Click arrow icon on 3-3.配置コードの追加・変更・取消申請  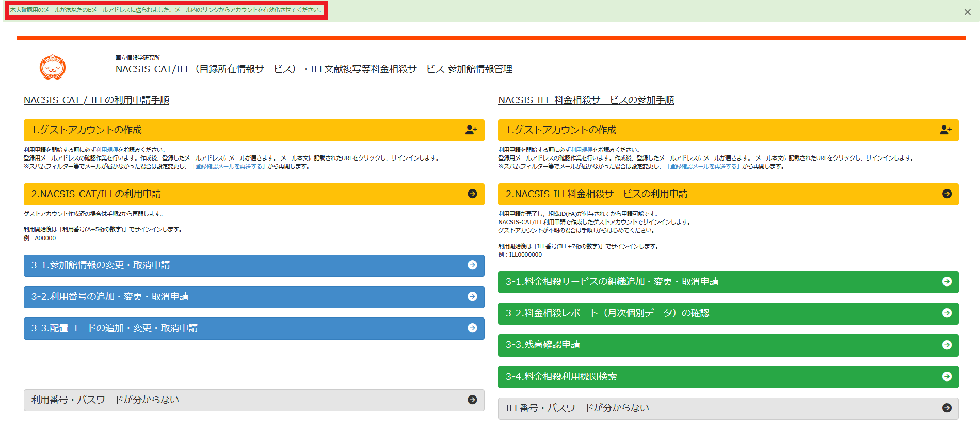(472, 328)
